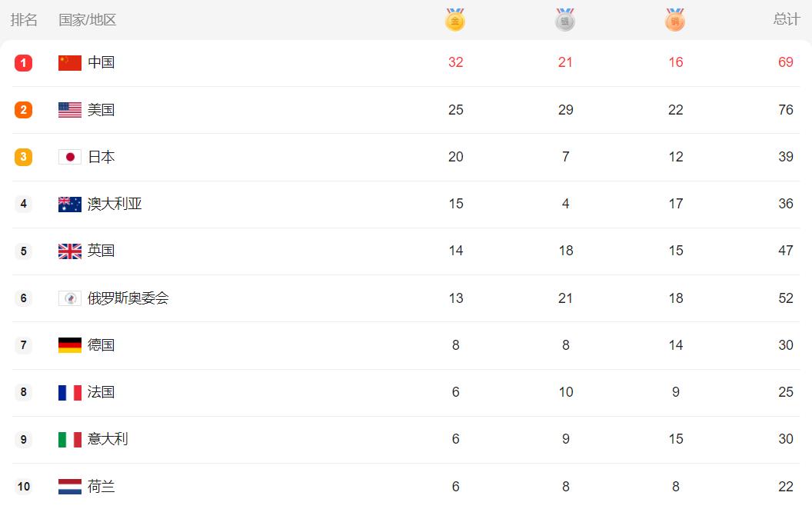Click the Australia flag icon
The height and width of the screenshot is (509, 812).
[70, 204]
